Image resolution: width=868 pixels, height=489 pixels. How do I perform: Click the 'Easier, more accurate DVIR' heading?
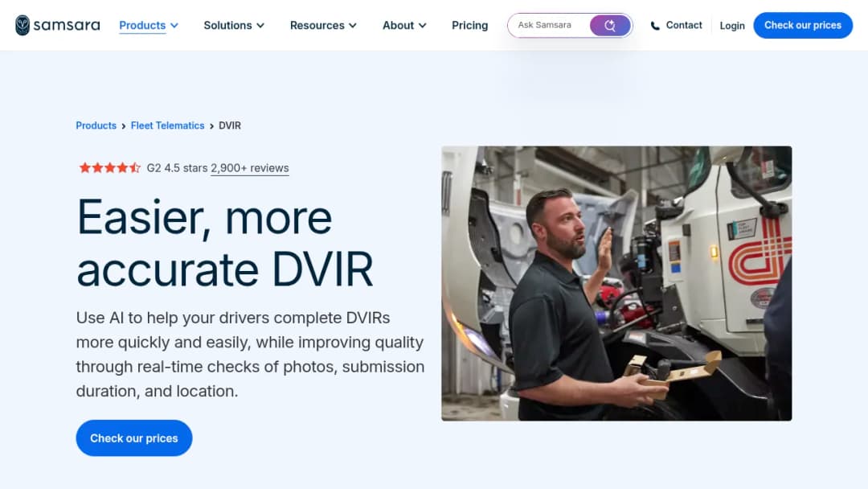pyautogui.click(x=225, y=243)
